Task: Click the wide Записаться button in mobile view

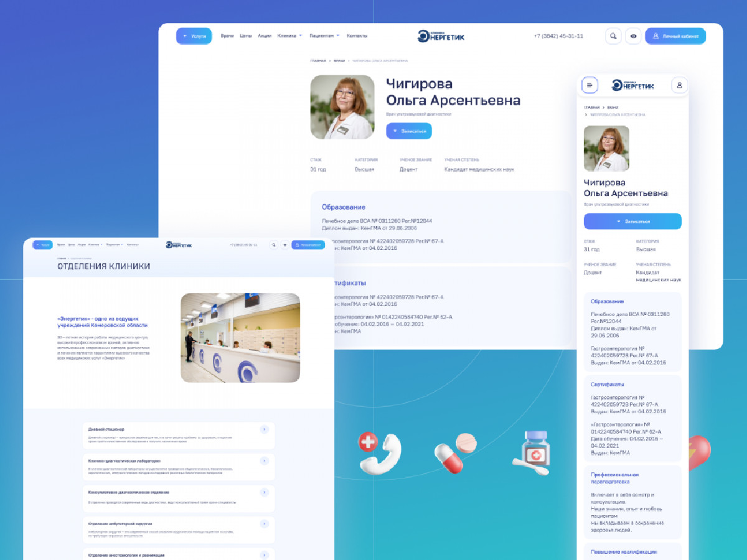Action: click(632, 222)
